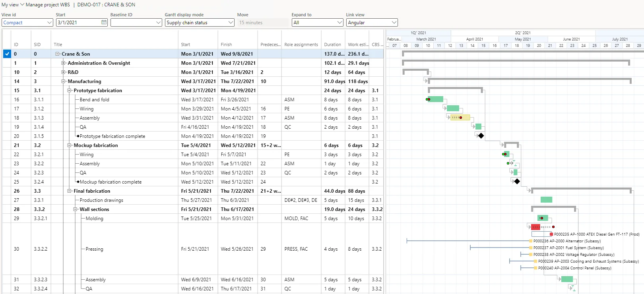Click Prototype fabrication complete milestone diamond in Gantt

pyautogui.click(x=481, y=136)
